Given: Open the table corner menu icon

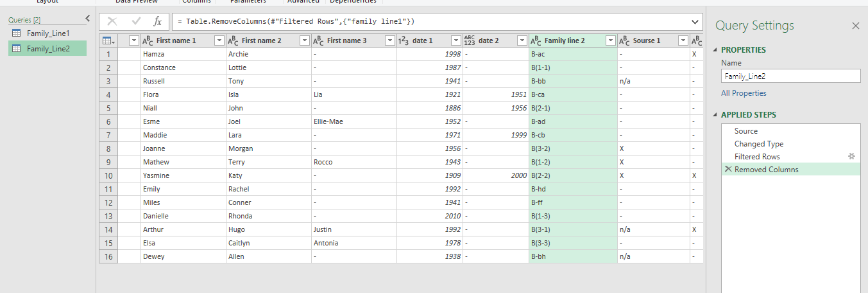Looking at the screenshot, I should (108, 40).
